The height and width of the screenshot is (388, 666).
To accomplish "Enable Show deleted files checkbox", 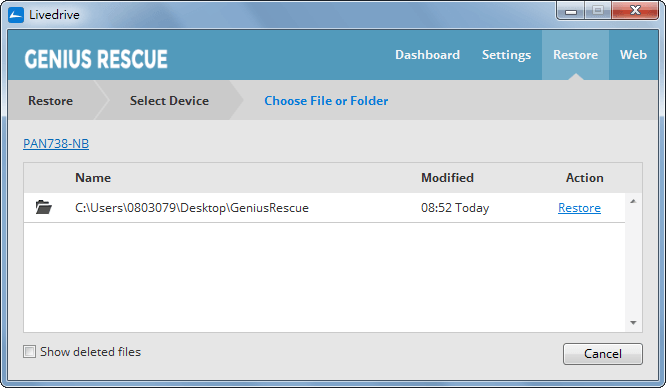I will pyautogui.click(x=29, y=351).
